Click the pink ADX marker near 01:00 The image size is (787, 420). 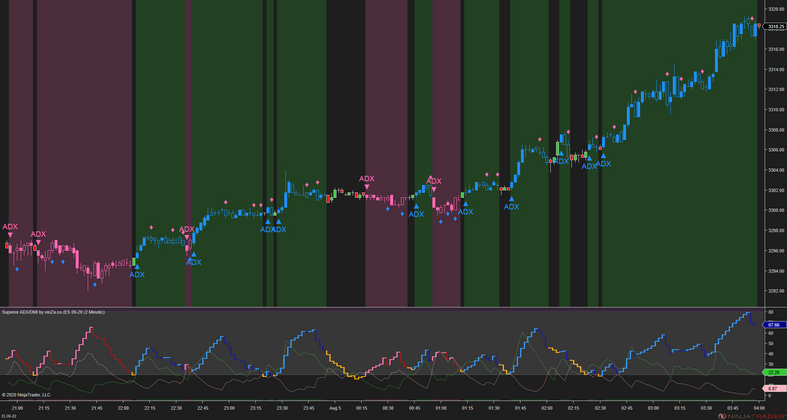click(434, 185)
